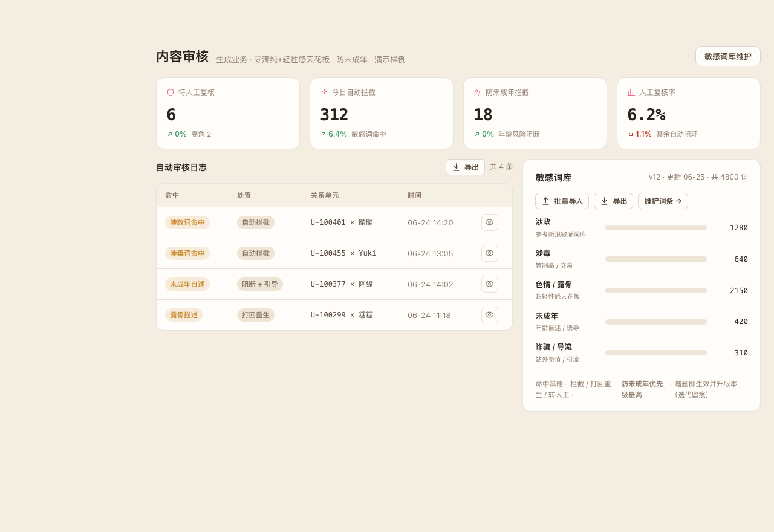View details of the 露骨描述 row

490,315
